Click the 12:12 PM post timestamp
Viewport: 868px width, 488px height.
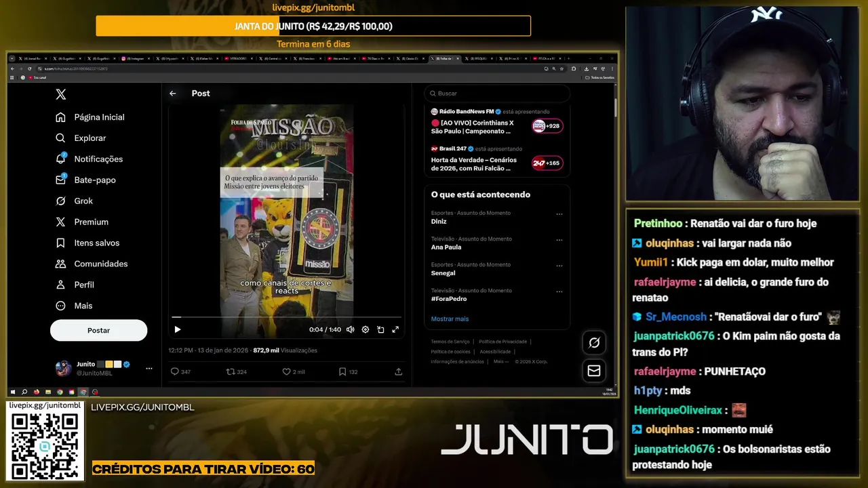coord(209,351)
